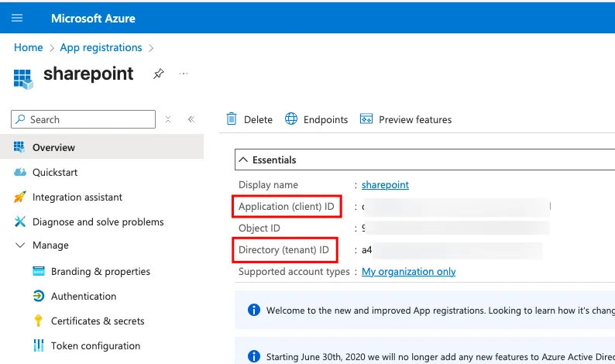Click the sharepoint display name link
The width and height of the screenshot is (615, 364).
385,184
